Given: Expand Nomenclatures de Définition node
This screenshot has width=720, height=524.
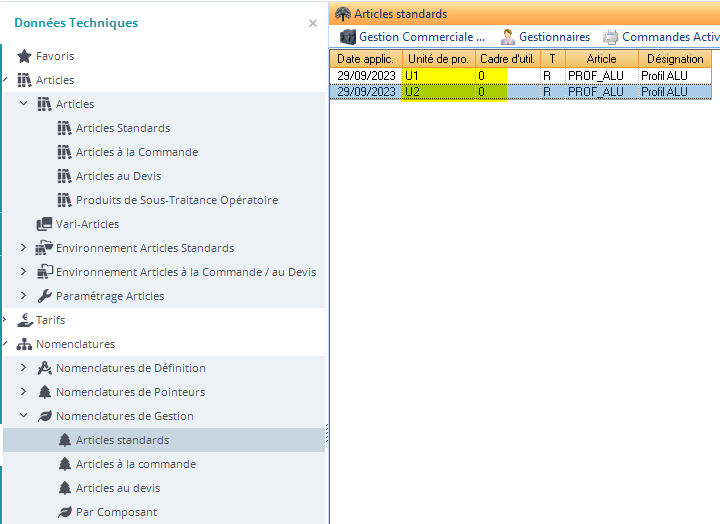Looking at the screenshot, I should pos(24,368).
